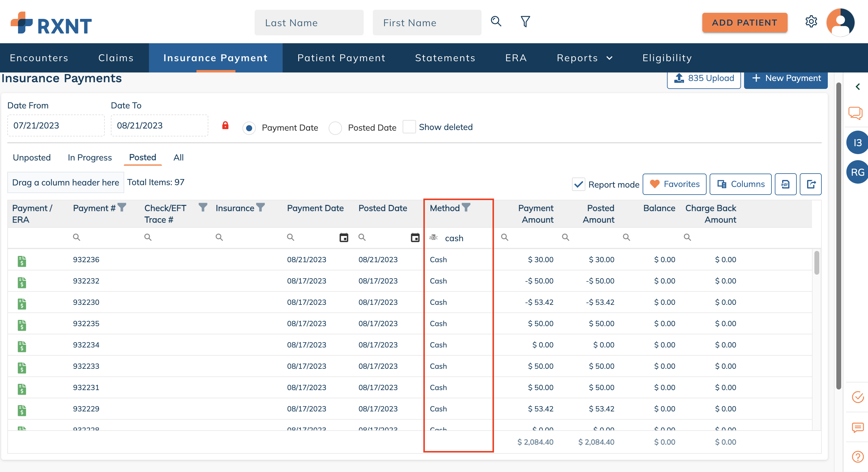Collapse the right sidebar chevron
This screenshot has height=472, width=868.
tap(858, 86)
